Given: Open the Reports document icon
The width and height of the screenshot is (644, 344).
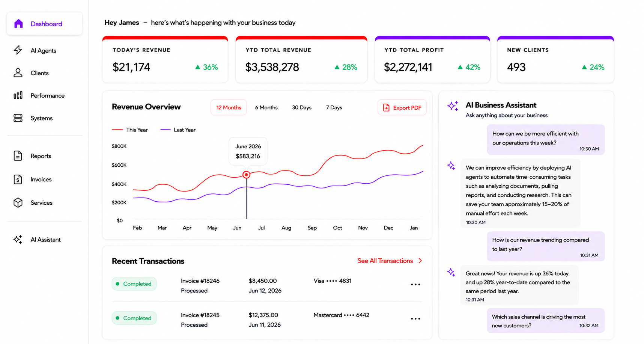Looking at the screenshot, I should tap(18, 156).
